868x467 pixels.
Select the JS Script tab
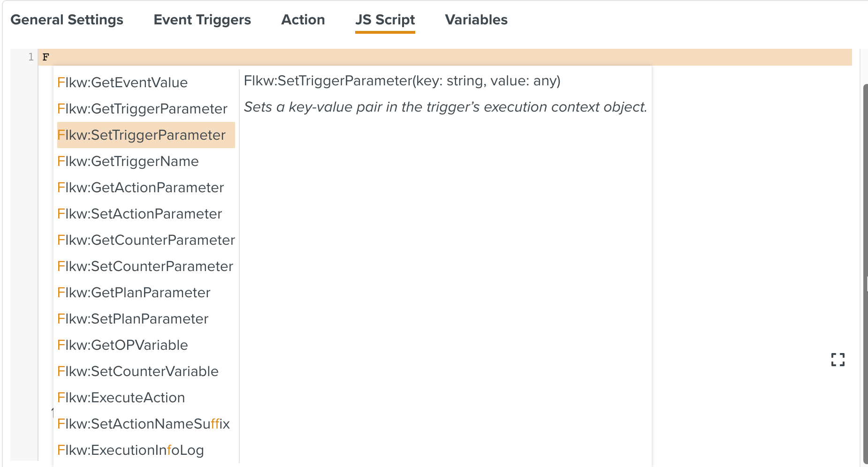click(385, 20)
